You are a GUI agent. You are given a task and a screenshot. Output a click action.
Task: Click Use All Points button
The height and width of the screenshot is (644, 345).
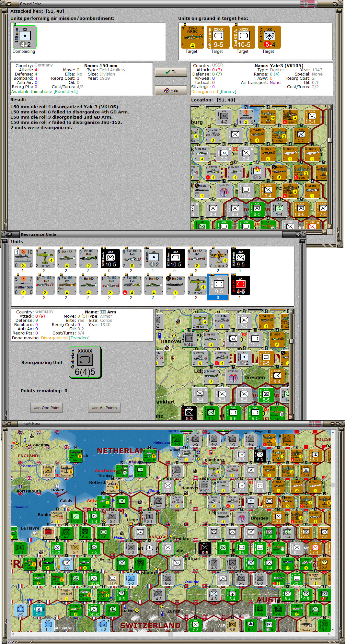tap(104, 407)
